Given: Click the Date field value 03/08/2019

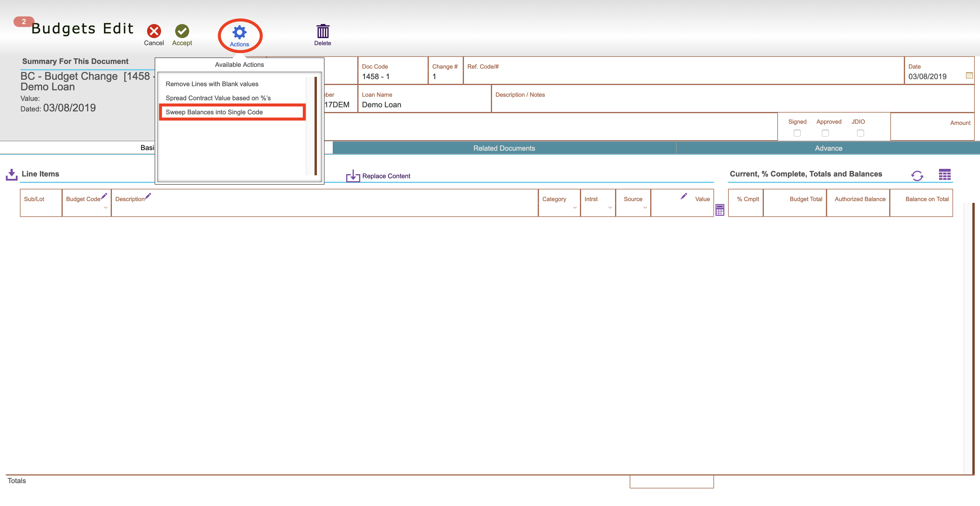Looking at the screenshot, I should click(x=927, y=77).
